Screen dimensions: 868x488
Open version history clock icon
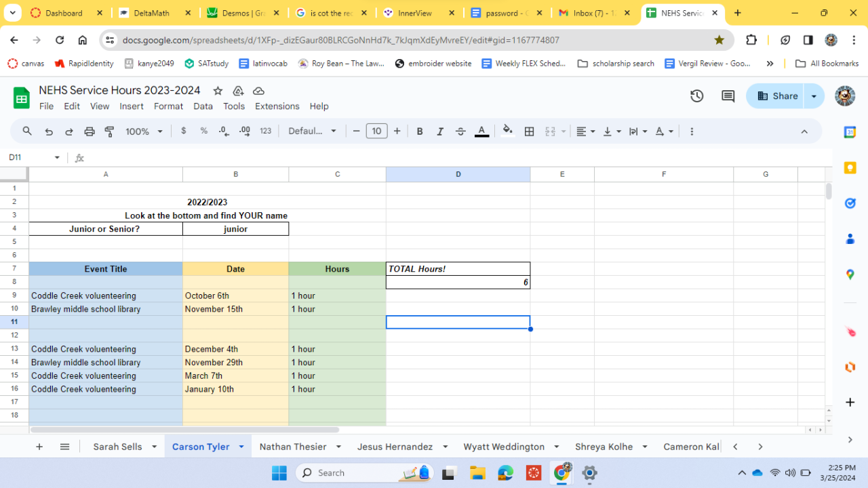click(696, 96)
